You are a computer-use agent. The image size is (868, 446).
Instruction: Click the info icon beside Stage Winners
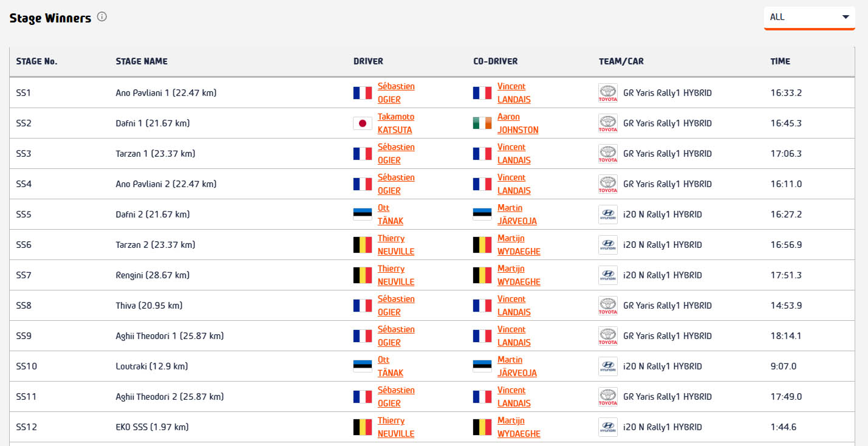click(102, 17)
